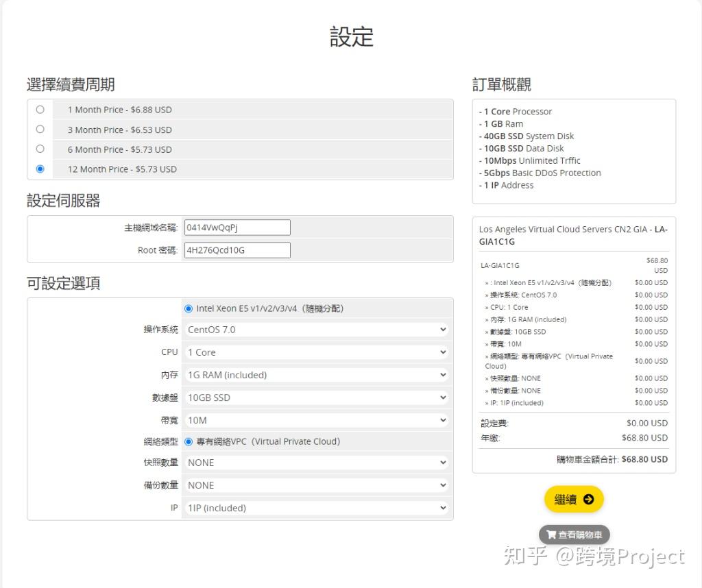
Task: Expand the 帶寬 bandwidth dropdown
Action: point(315,419)
